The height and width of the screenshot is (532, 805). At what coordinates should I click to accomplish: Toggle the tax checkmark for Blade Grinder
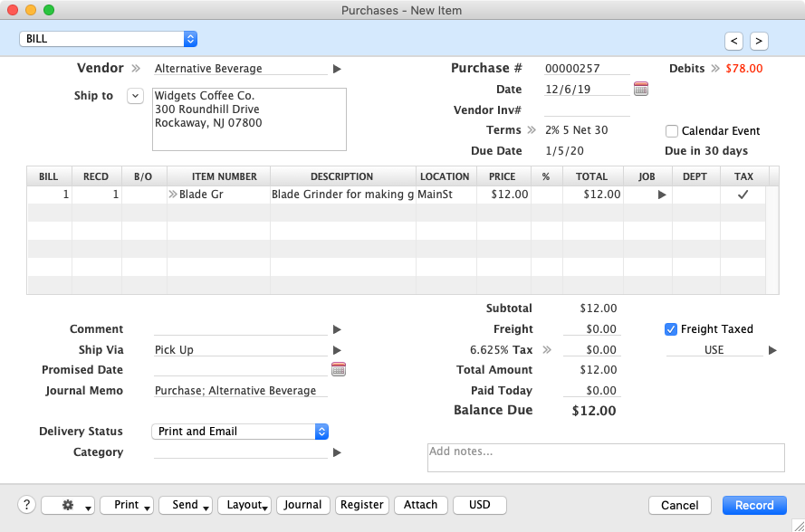click(x=743, y=195)
